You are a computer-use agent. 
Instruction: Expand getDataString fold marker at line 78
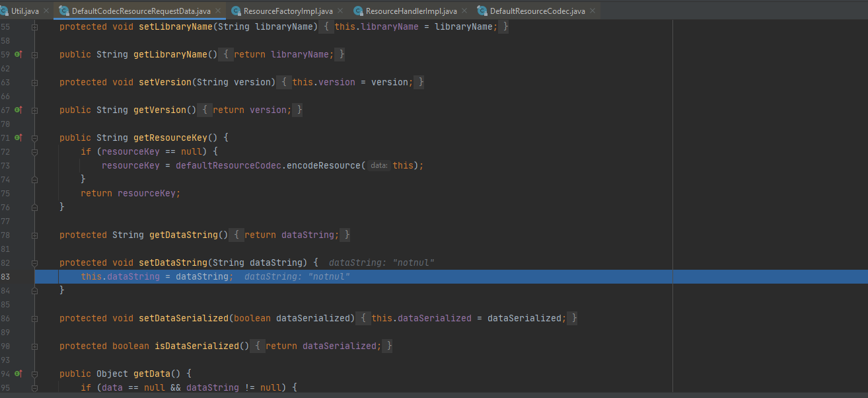[34, 235]
